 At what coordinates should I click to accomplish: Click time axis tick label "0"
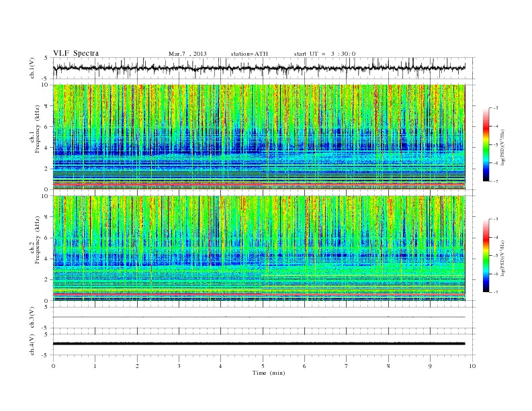click(x=53, y=366)
